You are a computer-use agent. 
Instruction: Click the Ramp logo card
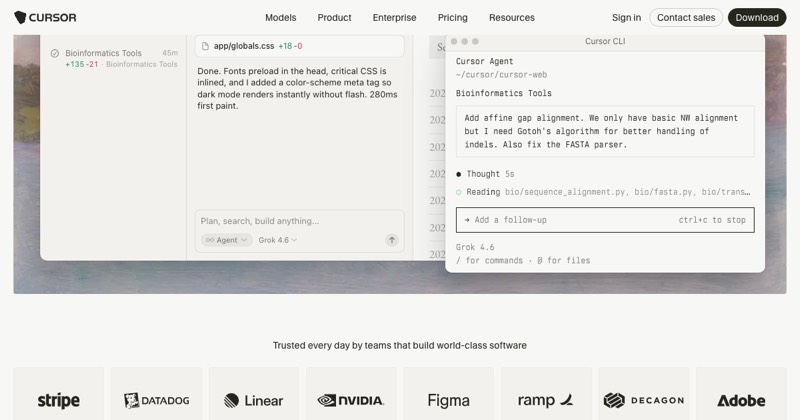click(x=546, y=393)
